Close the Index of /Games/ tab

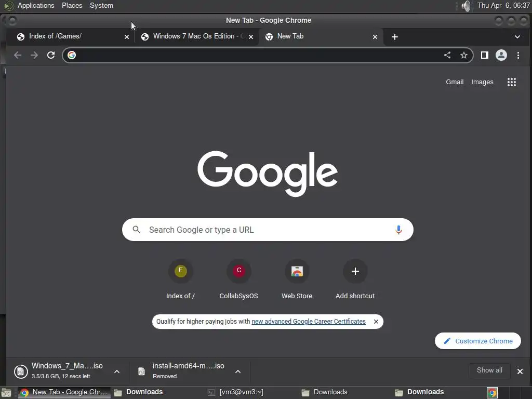(127, 37)
